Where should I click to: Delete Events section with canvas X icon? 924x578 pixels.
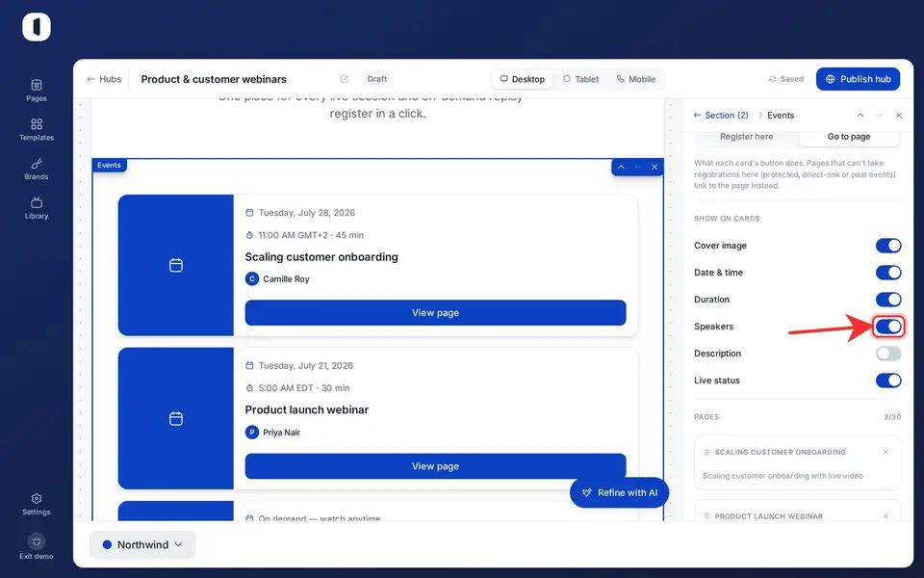click(x=654, y=167)
